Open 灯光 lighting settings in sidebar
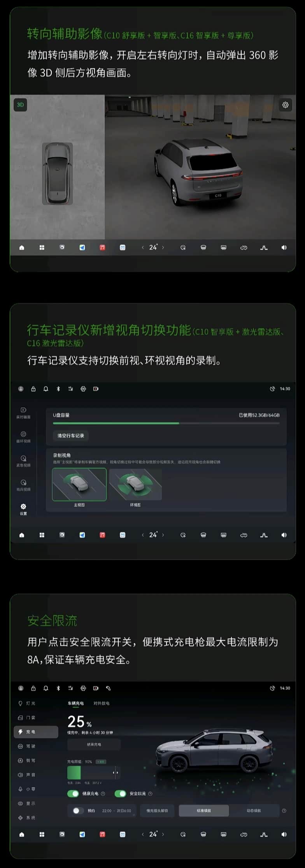 click(27, 704)
